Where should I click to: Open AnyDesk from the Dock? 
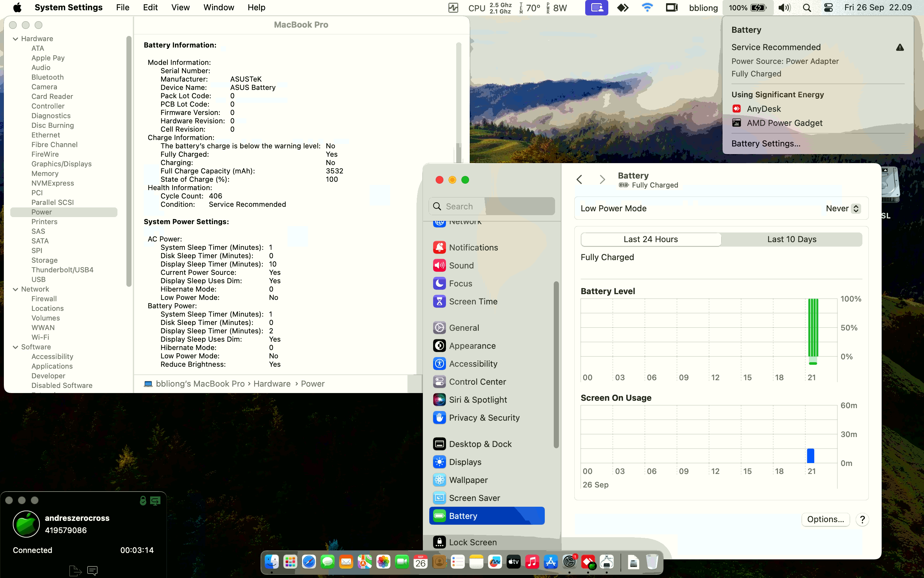pyautogui.click(x=588, y=562)
